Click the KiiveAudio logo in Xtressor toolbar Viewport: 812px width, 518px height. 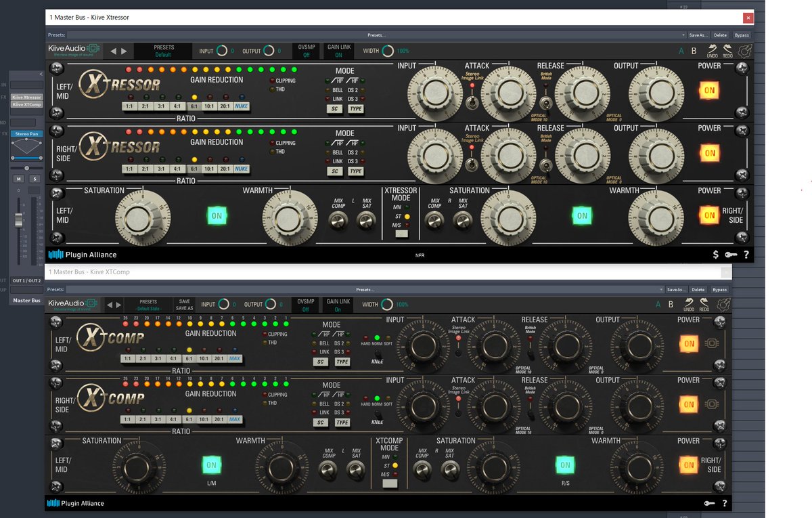tap(74, 50)
